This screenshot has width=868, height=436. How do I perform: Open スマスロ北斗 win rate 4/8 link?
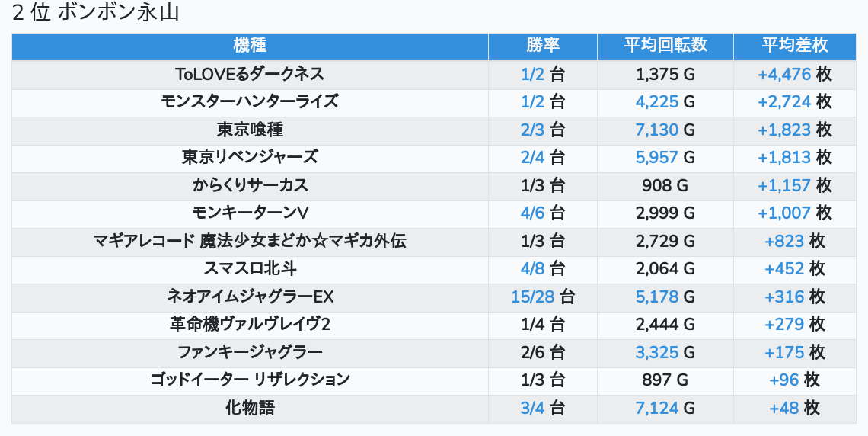(x=533, y=268)
